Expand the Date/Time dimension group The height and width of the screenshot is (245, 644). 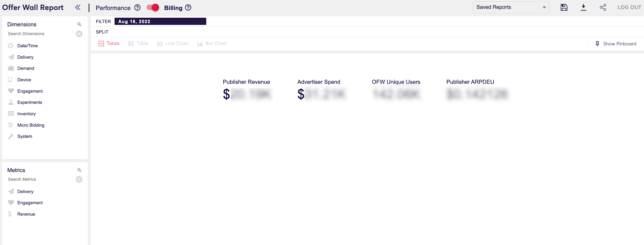pos(27,46)
